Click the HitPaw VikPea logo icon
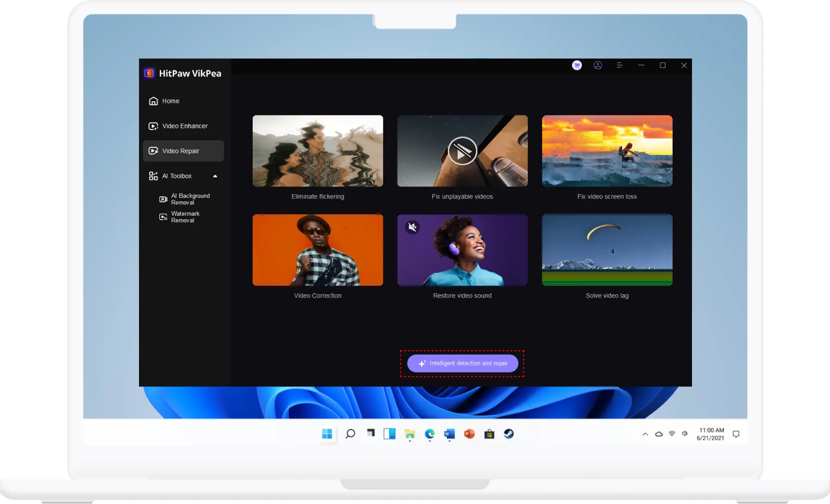The height and width of the screenshot is (504, 830). pyautogui.click(x=149, y=73)
